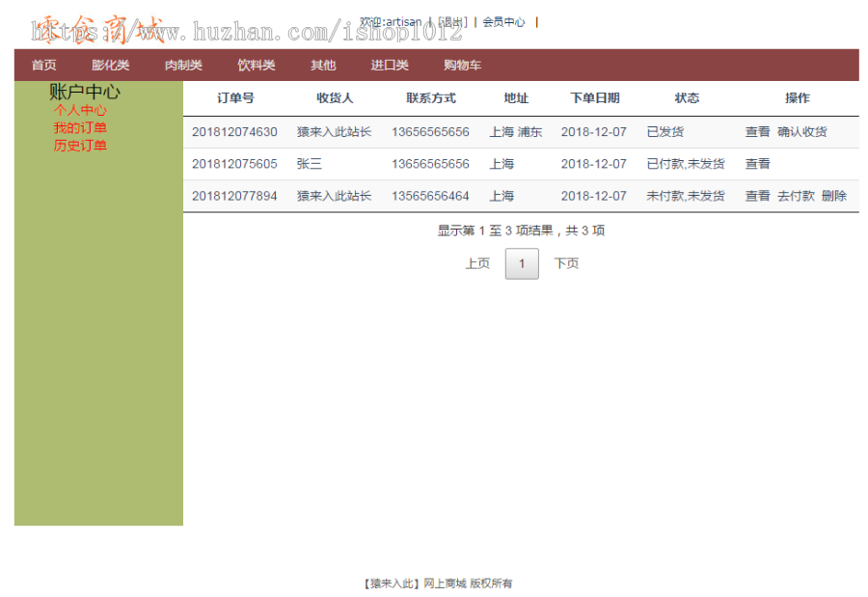
Task: Select page 1 in pagination
Action: click(x=522, y=262)
